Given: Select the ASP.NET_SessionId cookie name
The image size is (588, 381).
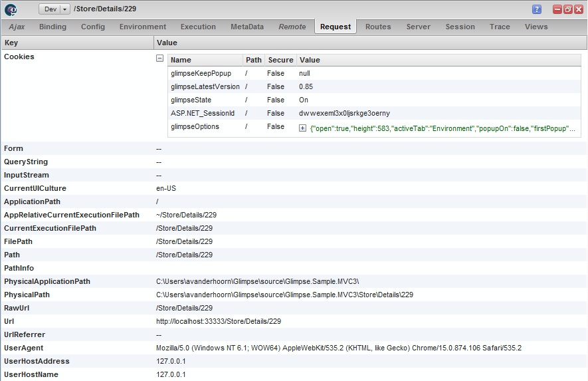Looking at the screenshot, I should pos(203,113).
